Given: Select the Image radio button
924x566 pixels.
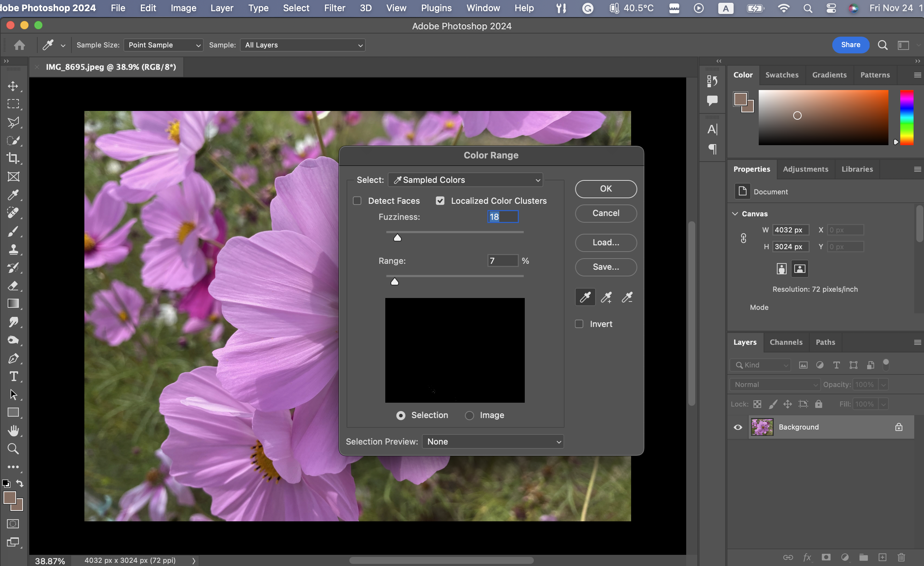Looking at the screenshot, I should pyautogui.click(x=469, y=415).
